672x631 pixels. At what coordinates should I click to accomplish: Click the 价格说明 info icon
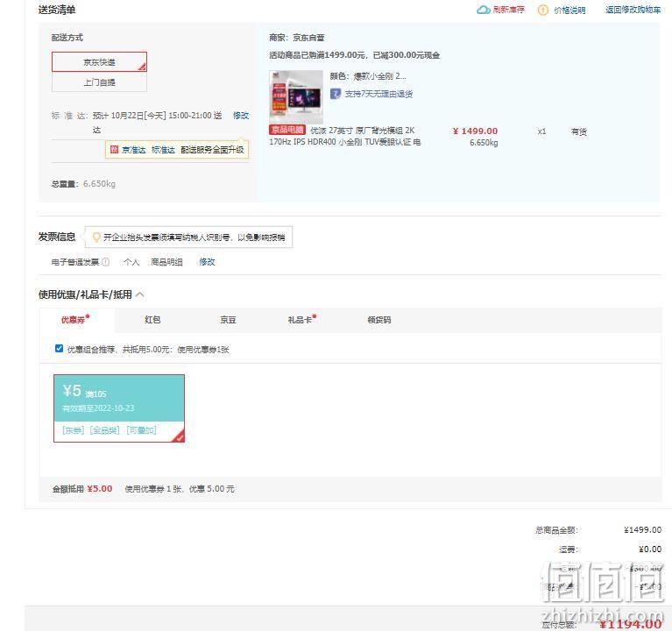(542, 10)
